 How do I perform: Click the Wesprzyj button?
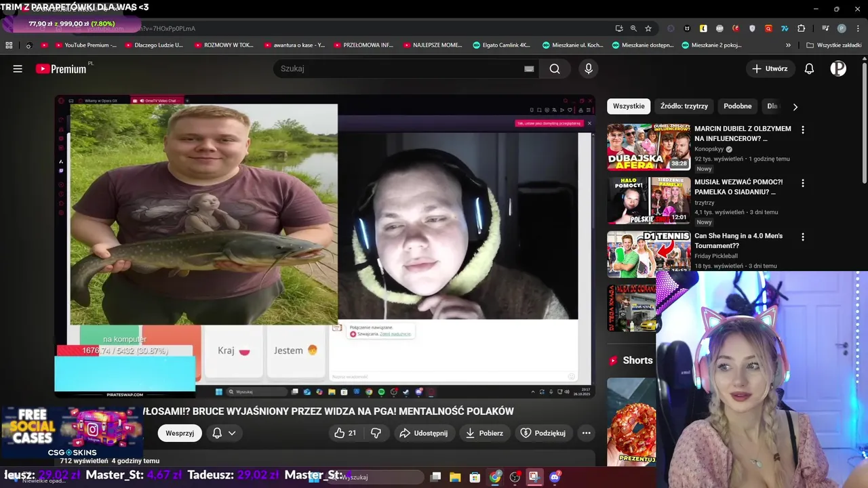pyautogui.click(x=180, y=433)
